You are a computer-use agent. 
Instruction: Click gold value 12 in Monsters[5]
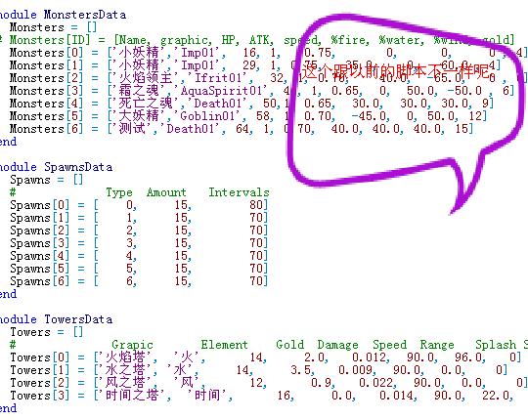pyautogui.click(x=475, y=116)
